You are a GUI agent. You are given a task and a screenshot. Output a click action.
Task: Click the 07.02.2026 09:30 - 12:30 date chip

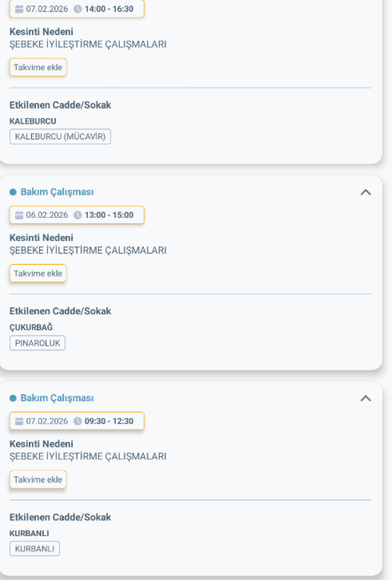click(77, 421)
